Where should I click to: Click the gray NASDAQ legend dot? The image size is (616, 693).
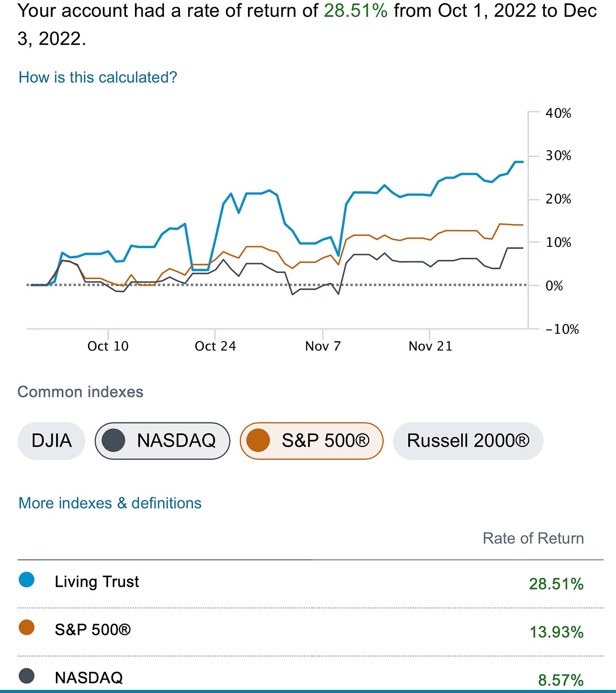27,676
